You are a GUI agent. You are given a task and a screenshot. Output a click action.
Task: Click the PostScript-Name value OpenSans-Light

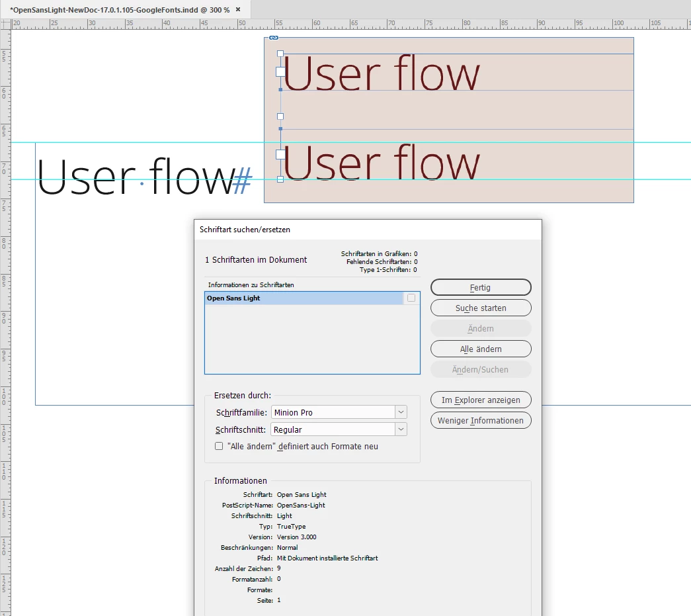pos(301,506)
